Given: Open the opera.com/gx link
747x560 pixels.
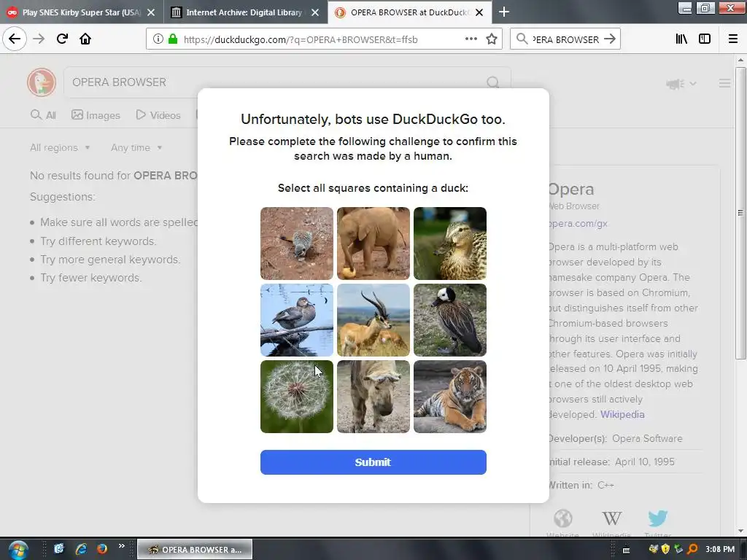Looking at the screenshot, I should tap(578, 223).
